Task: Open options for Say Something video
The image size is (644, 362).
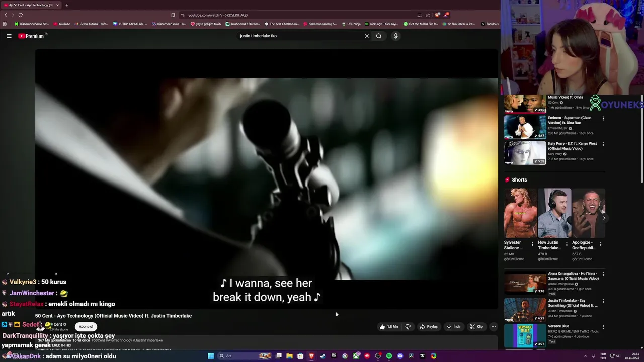Action: (603, 301)
